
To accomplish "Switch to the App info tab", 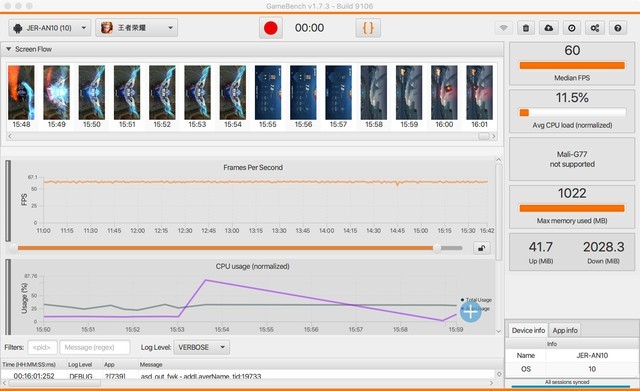I will click(x=565, y=330).
